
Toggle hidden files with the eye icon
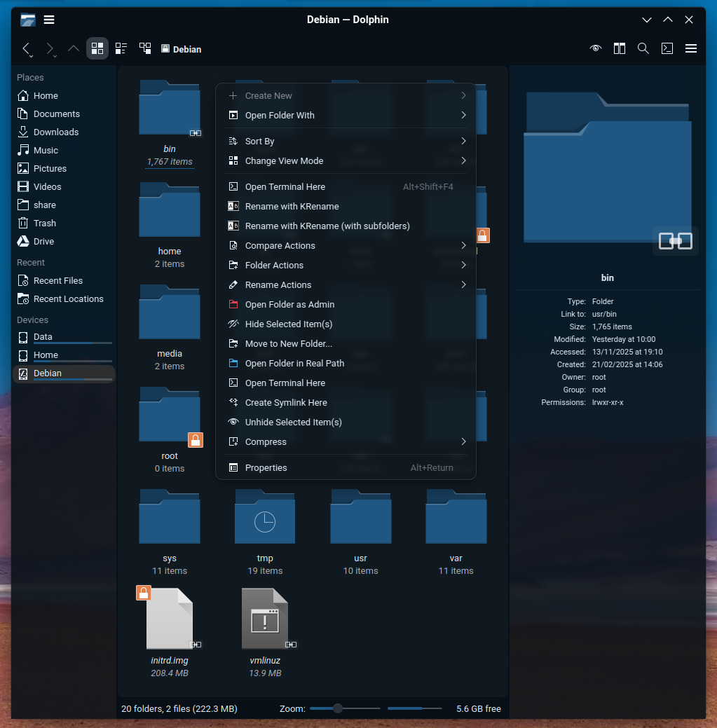click(x=596, y=48)
